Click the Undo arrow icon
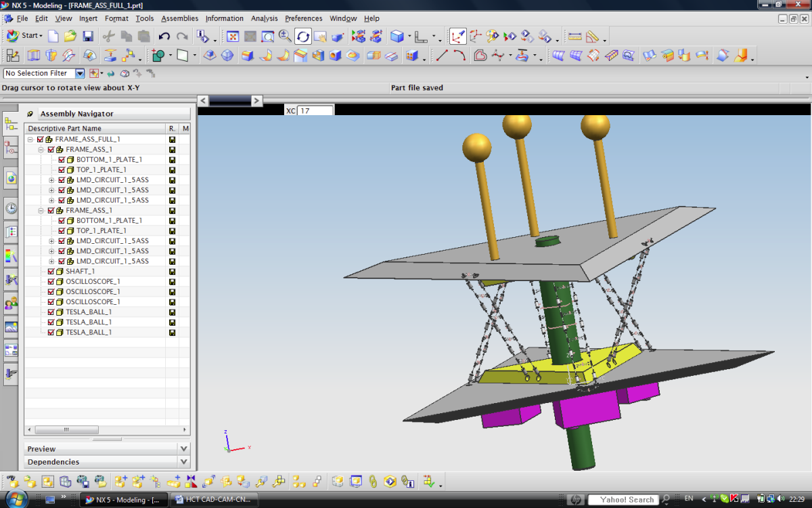Viewport: 812px width, 508px height. click(164, 36)
